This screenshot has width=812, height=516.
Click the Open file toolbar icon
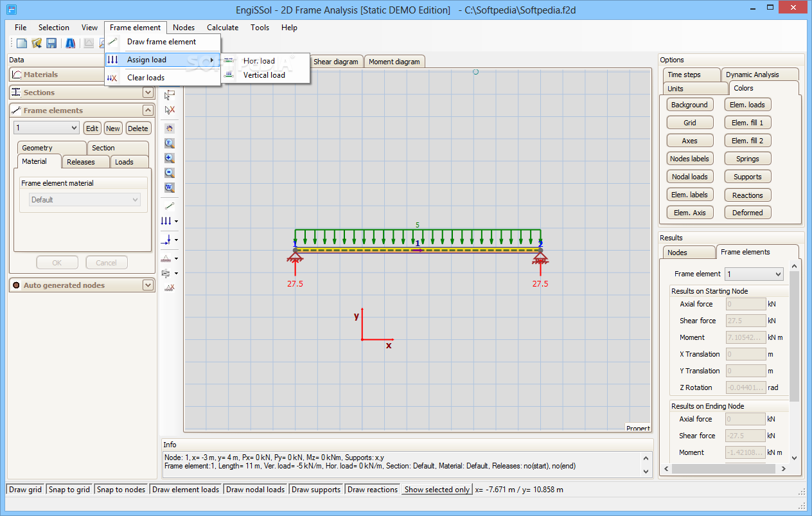(x=37, y=43)
